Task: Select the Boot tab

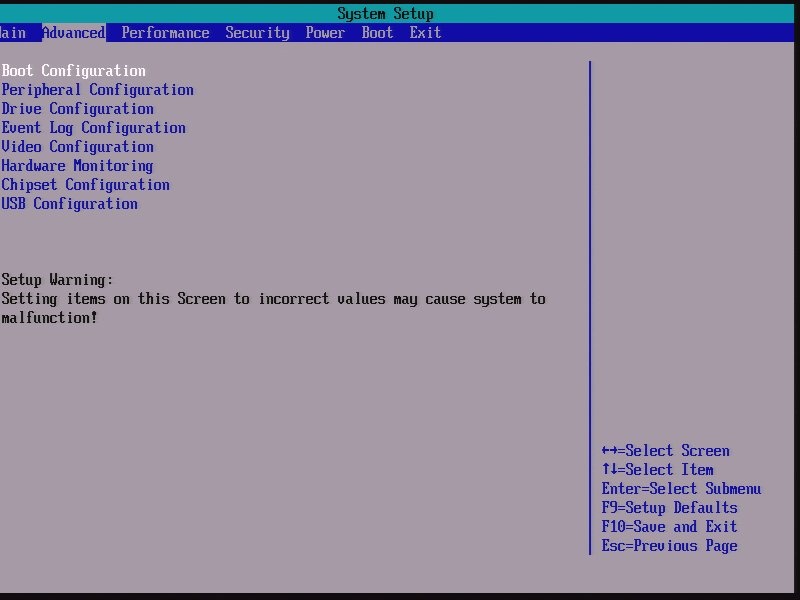Action: tap(377, 32)
